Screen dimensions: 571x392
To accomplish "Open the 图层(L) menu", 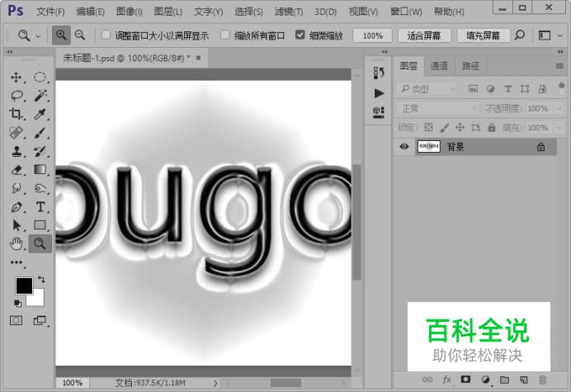I will pos(168,12).
